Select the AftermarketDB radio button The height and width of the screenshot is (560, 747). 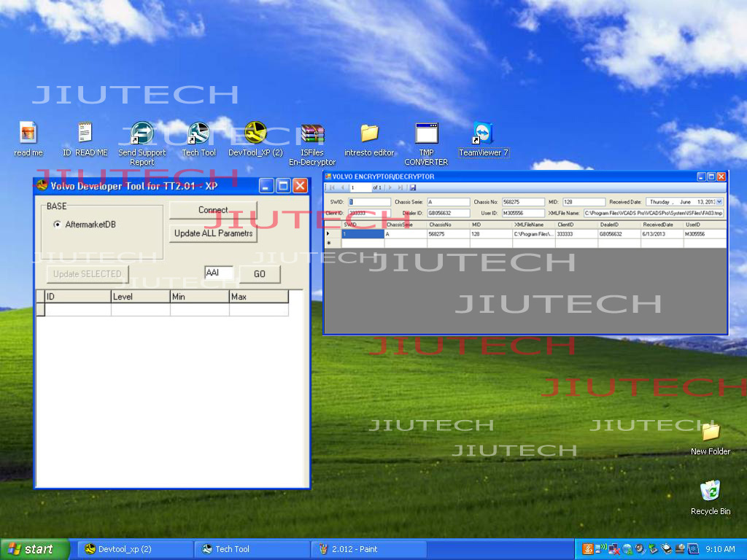pos(58,225)
